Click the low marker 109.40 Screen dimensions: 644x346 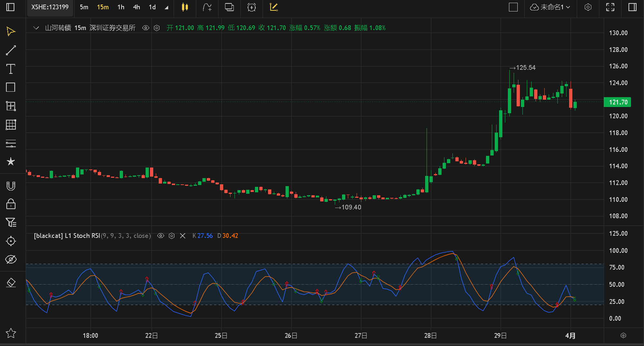click(x=351, y=207)
